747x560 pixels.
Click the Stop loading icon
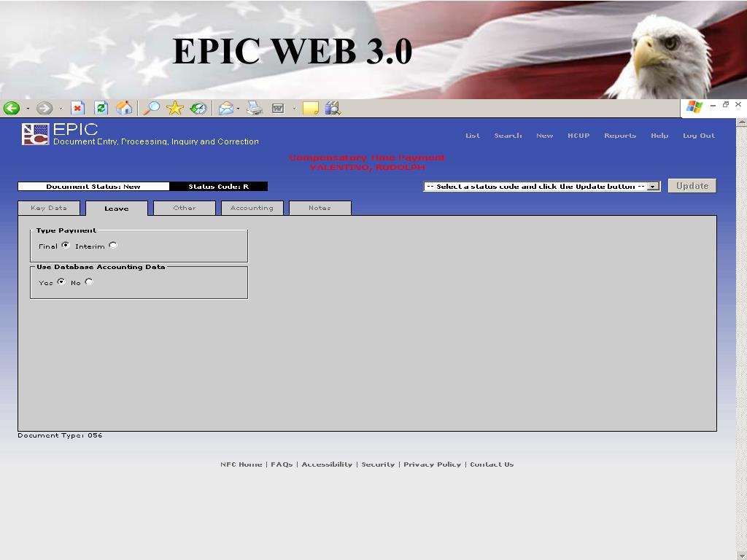[x=77, y=108]
